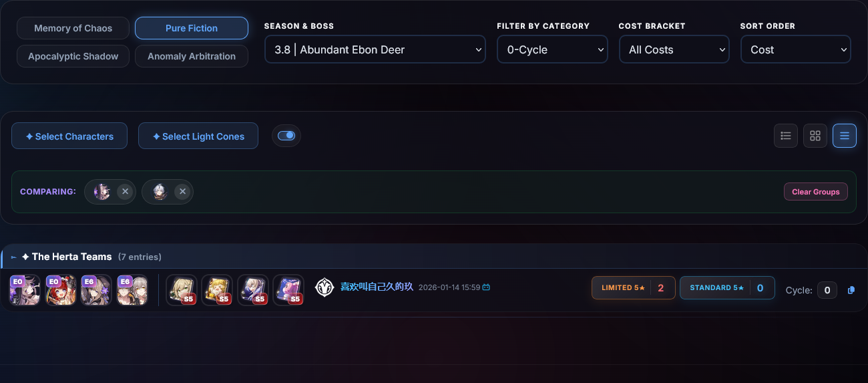Click the uploader avatar logo icon
This screenshot has height=383, width=868.
pyautogui.click(x=324, y=287)
